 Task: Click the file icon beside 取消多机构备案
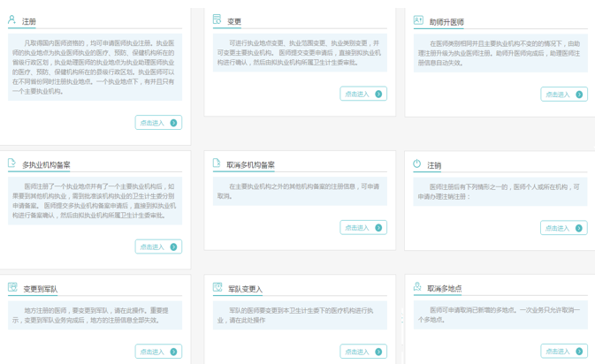[217, 163]
